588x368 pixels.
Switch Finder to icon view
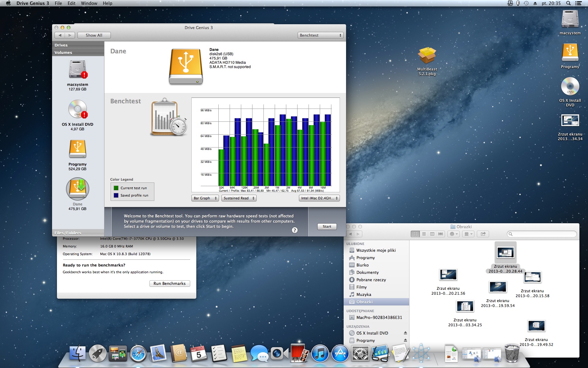coord(415,234)
